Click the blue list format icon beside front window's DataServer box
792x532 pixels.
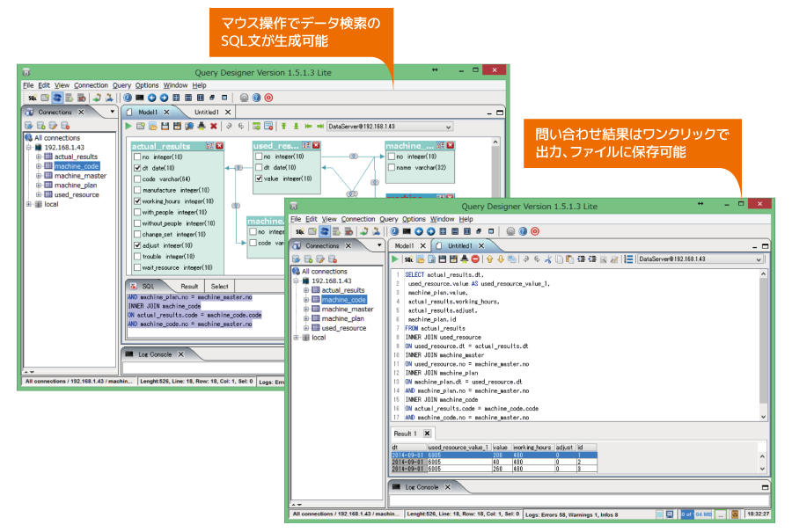pyautogui.click(x=628, y=259)
